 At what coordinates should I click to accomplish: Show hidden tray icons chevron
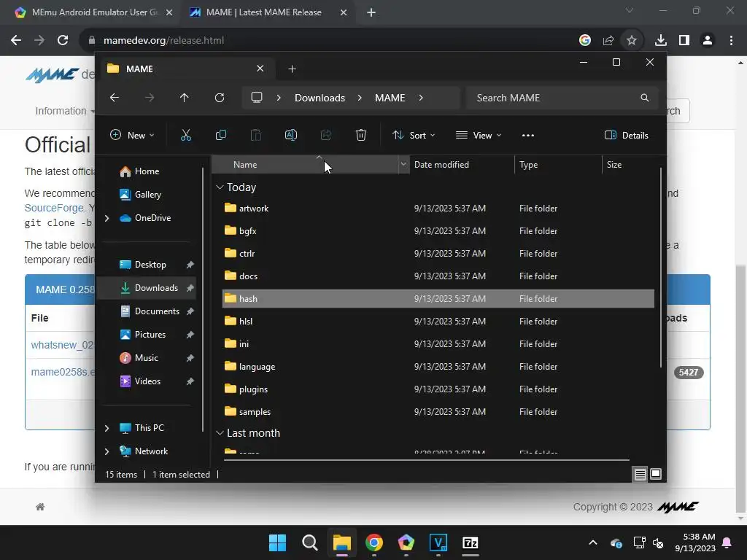coord(592,542)
